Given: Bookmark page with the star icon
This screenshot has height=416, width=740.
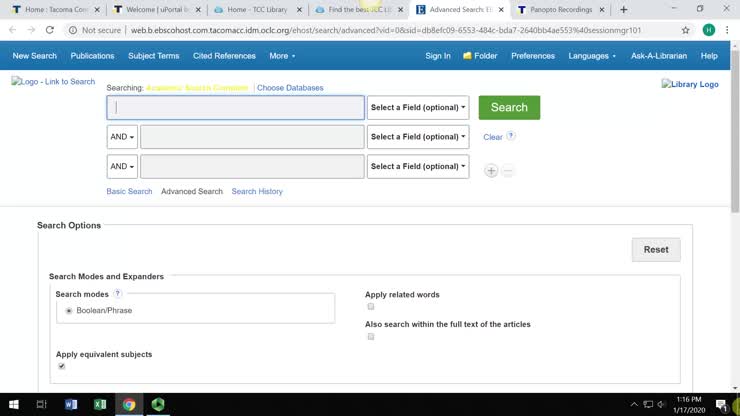Looking at the screenshot, I should tap(686, 30).
